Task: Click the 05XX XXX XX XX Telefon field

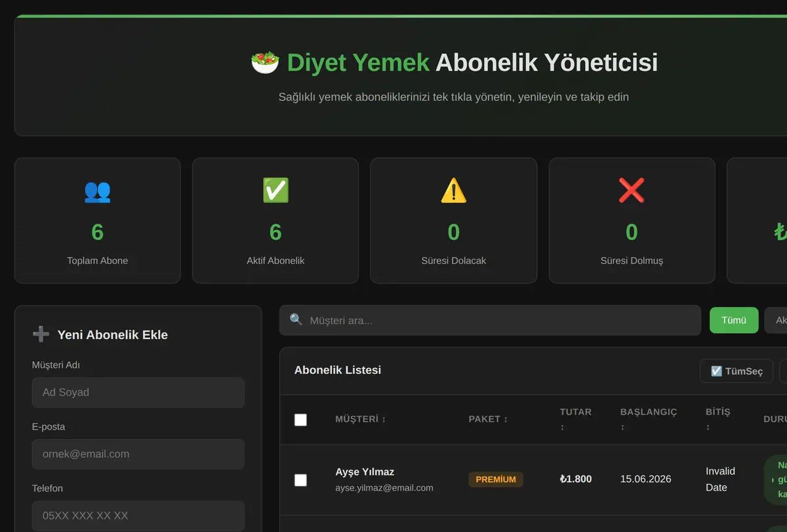Action: [138, 516]
